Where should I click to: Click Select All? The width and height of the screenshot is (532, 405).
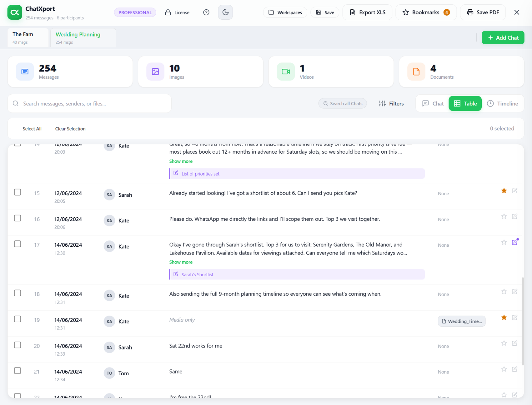click(32, 129)
